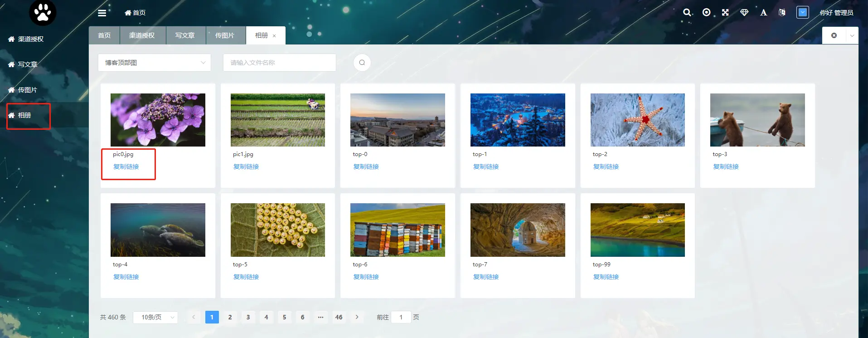Screen dimensions: 868x338
Task: Open the page size 10条/页 dropdown
Action: tap(155, 317)
